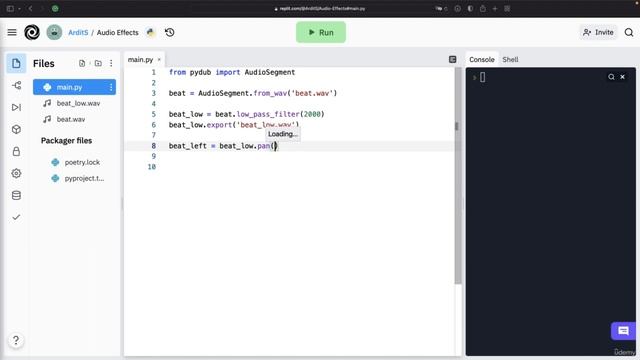640x360 pixels.
Task: Switch to the Shell tab
Action: click(510, 60)
